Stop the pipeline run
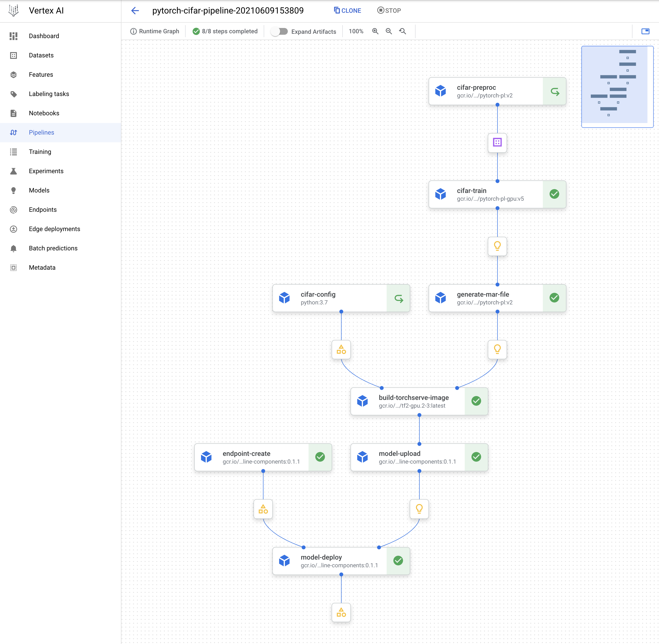This screenshot has height=644, width=659. 389,10
